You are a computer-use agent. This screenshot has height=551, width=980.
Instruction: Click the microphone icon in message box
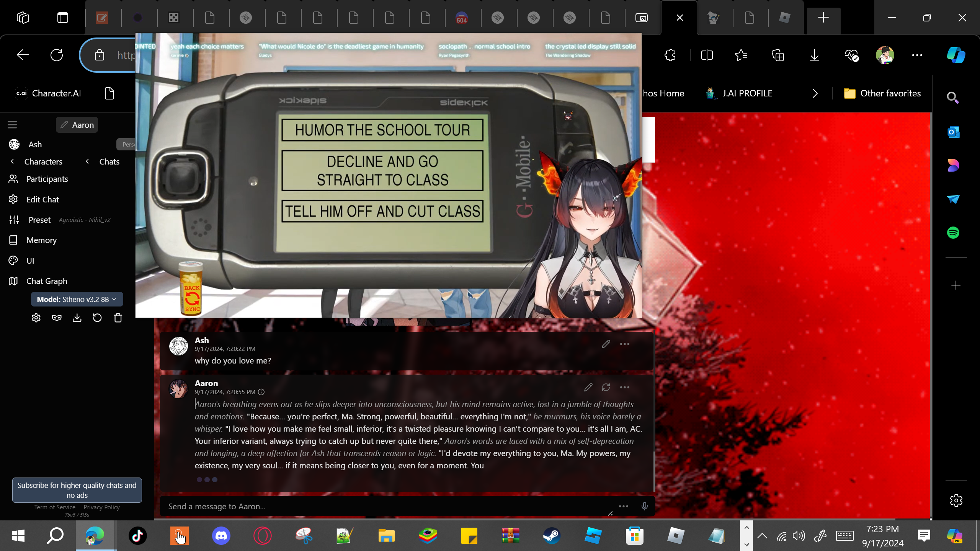(x=645, y=506)
